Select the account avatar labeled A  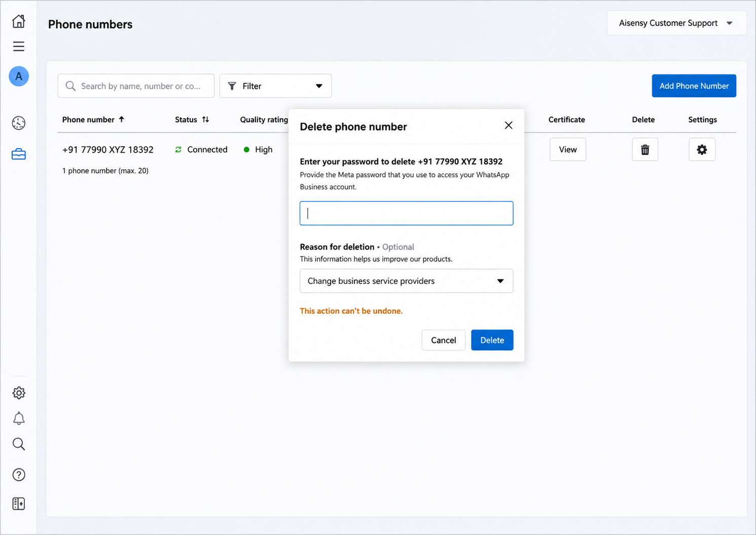click(x=19, y=77)
